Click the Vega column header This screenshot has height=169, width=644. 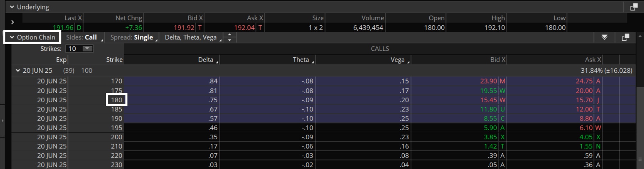pyautogui.click(x=398, y=60)
